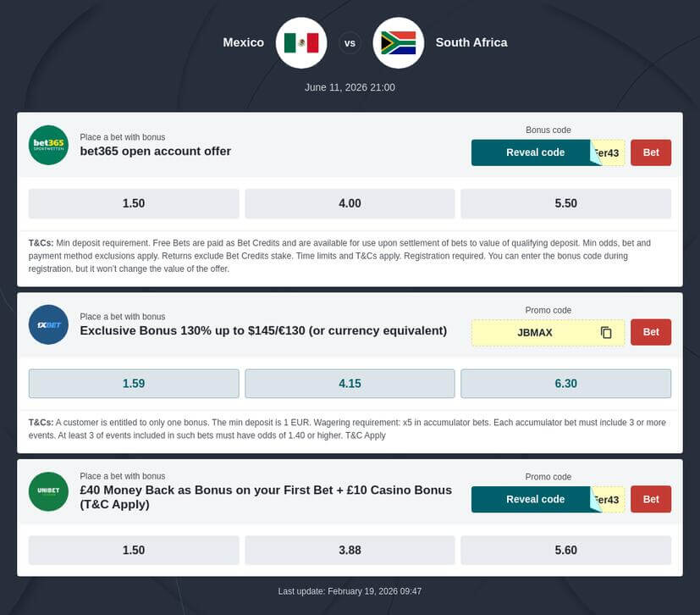Select the 5.60 away odds for Unibet
This screenshot has width=700, height=615.
[x=565, y=550]
